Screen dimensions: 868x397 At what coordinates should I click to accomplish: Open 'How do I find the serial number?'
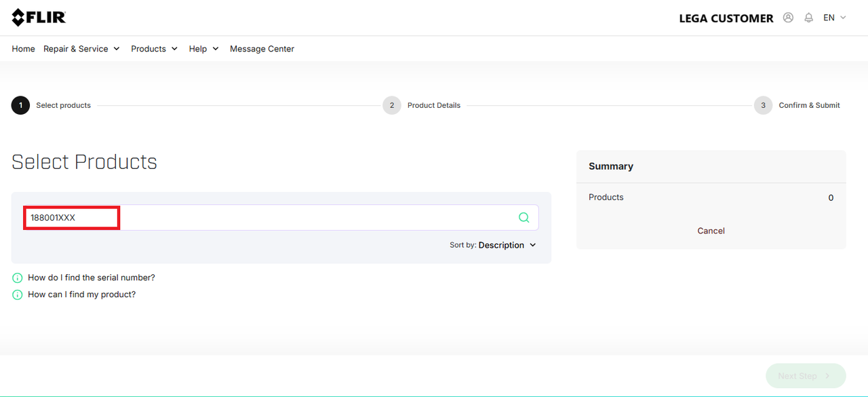(x=92, y=278)
